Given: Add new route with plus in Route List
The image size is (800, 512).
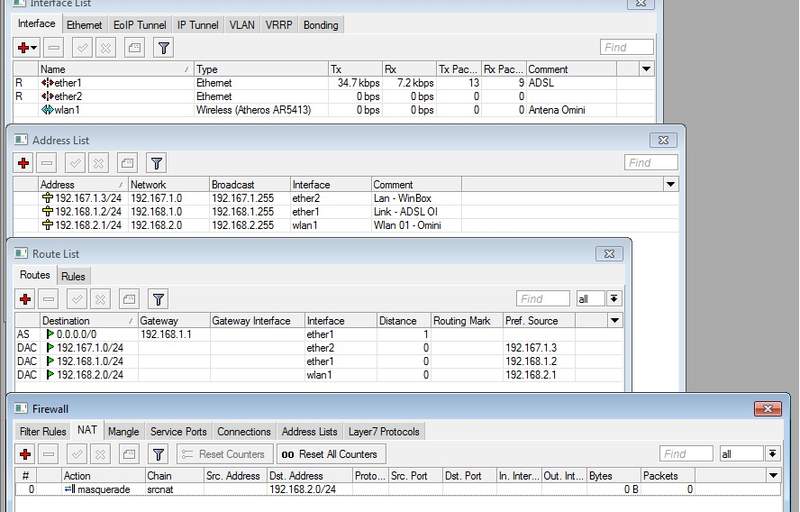Looking at the screenshot, I should click(x=25, y=299).
